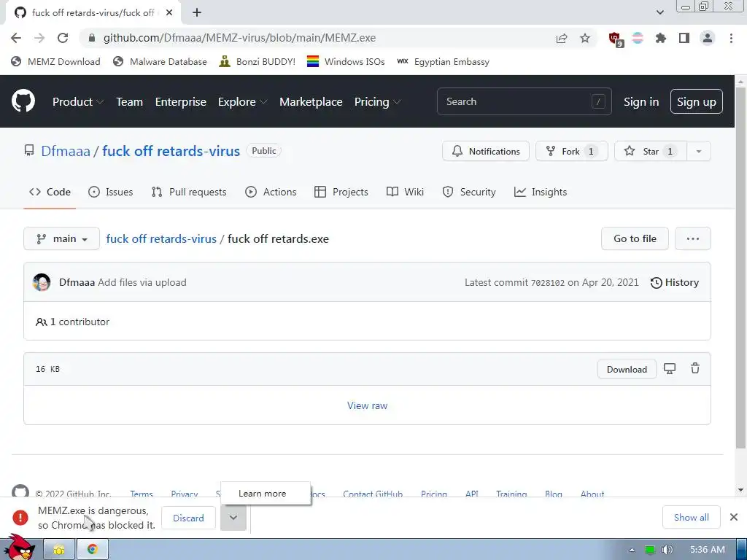Click the Download button for the file

coord(627,369)
